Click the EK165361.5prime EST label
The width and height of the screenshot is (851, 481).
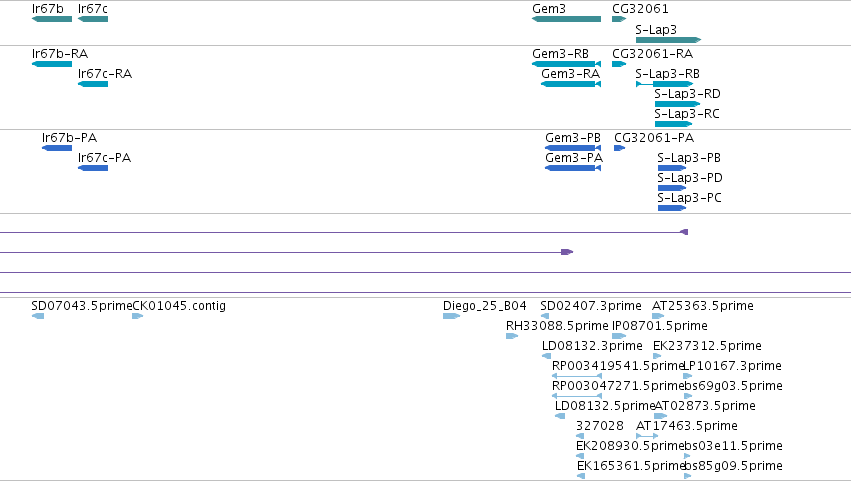coord(631,466)
